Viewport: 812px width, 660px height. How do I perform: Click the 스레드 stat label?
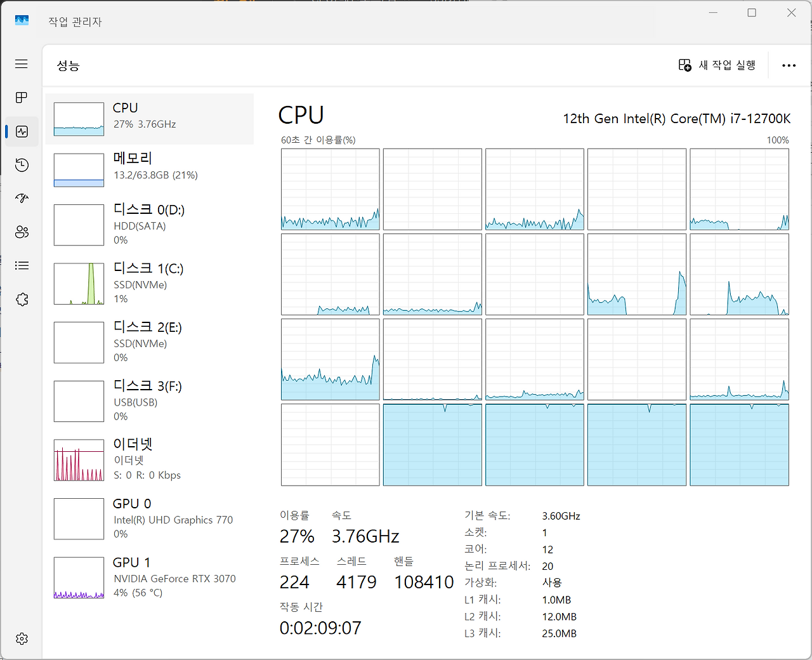coord(352,561)
